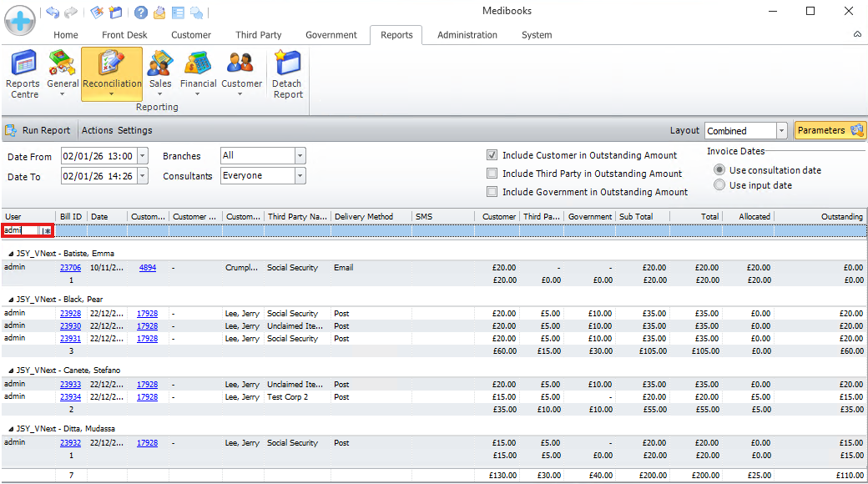The width and height of the screenshot is (868, 484).
Task: Open the Front Desk tab
Action: point(124,35)
